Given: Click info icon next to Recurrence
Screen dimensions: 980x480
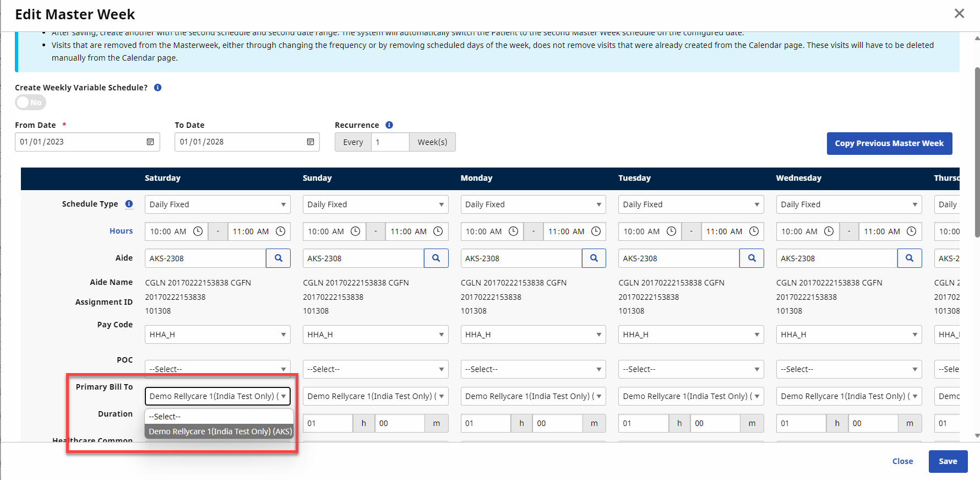Looking at the screenshot, I should tap(389, 125).
